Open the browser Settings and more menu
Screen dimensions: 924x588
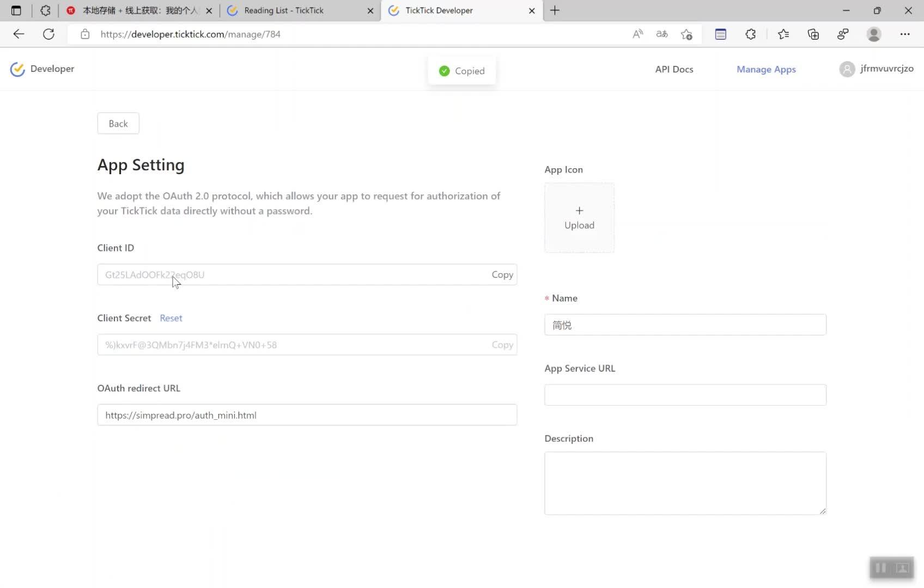point(905,34)
